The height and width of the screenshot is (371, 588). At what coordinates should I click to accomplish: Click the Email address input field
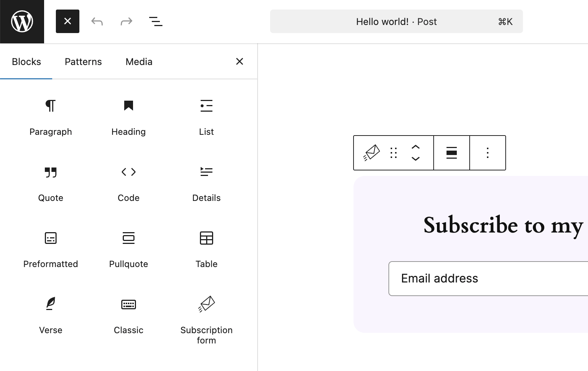488,278
